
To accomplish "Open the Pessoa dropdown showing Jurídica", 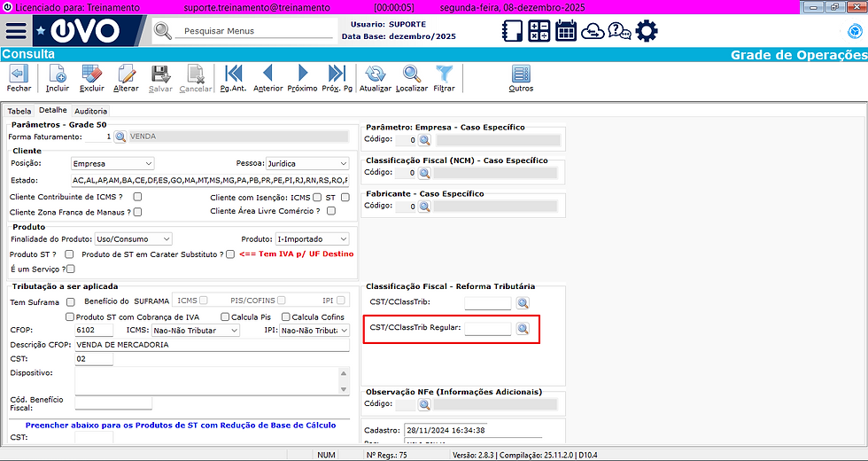I will point(307,163).
